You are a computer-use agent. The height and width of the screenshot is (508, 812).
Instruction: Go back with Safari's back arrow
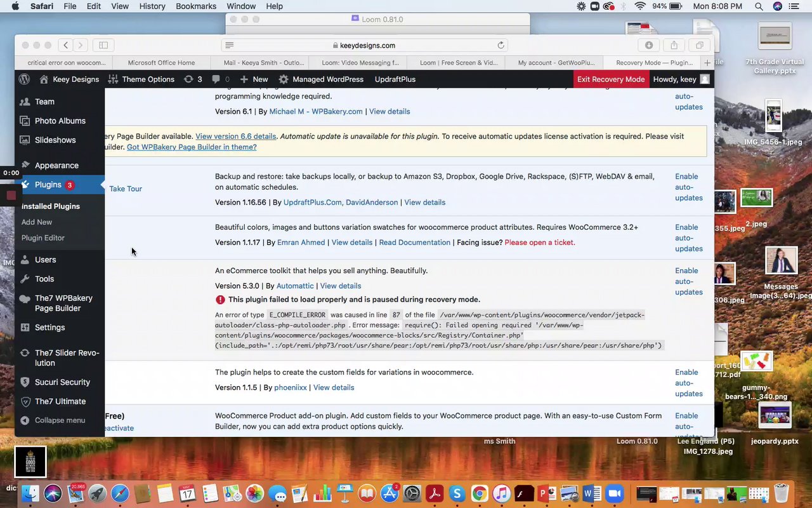[66, 45]
